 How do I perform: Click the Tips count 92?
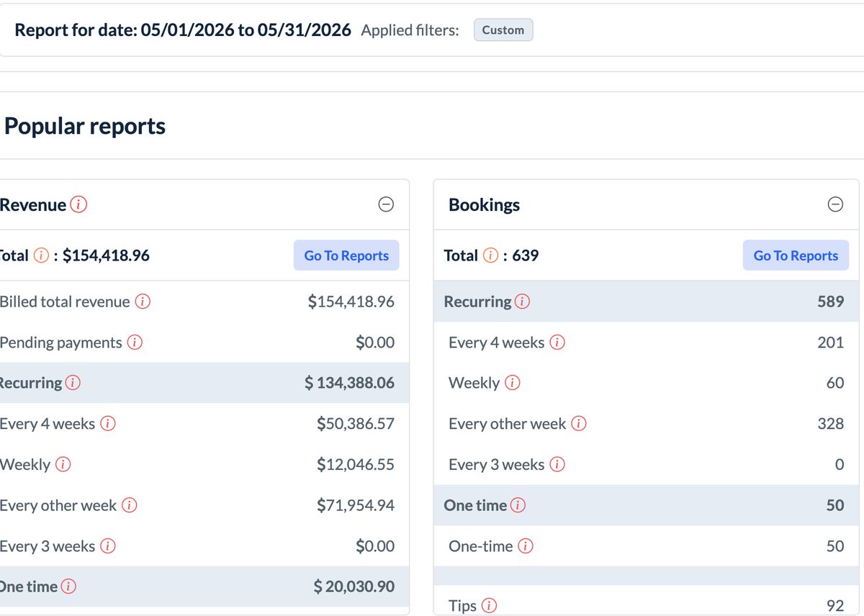tap(835, 606)
